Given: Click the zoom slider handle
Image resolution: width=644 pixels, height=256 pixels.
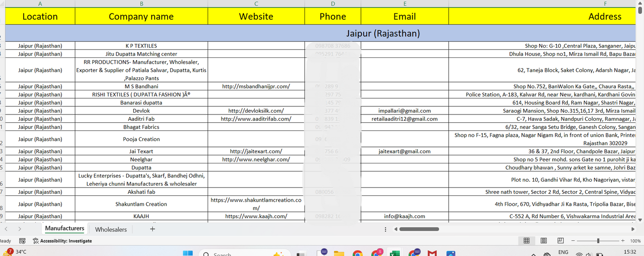Looking at the screenshot, I should [598, 240].
